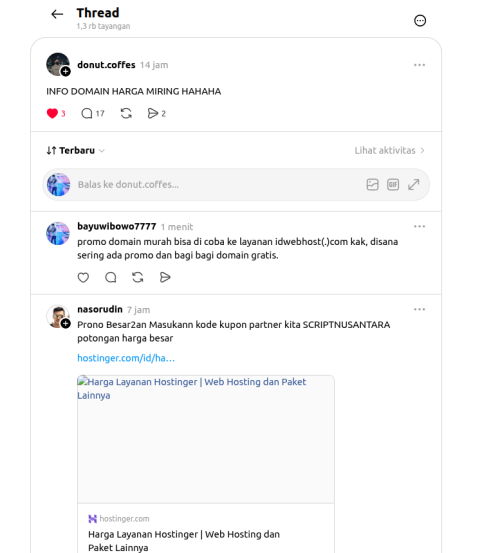
Task: Attach an image in the reply box
Action: tap(372, 184)
